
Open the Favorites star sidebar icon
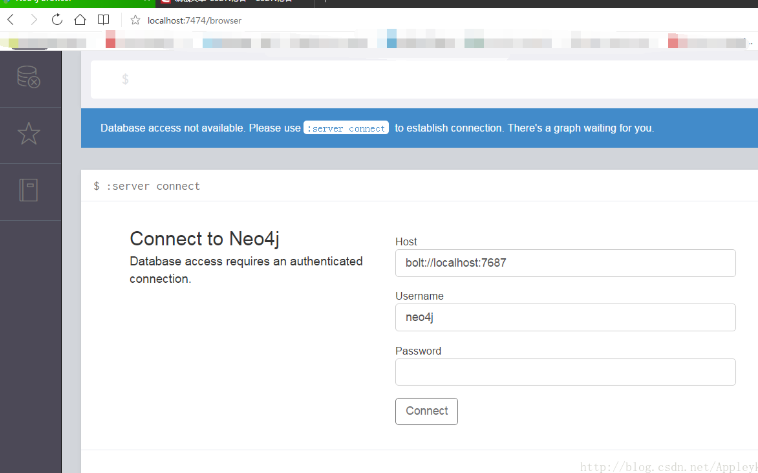coord(29,133)
